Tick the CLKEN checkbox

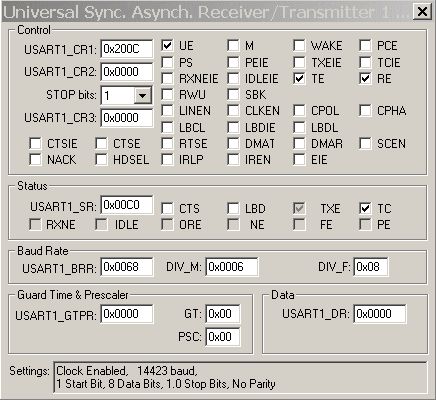233,111
